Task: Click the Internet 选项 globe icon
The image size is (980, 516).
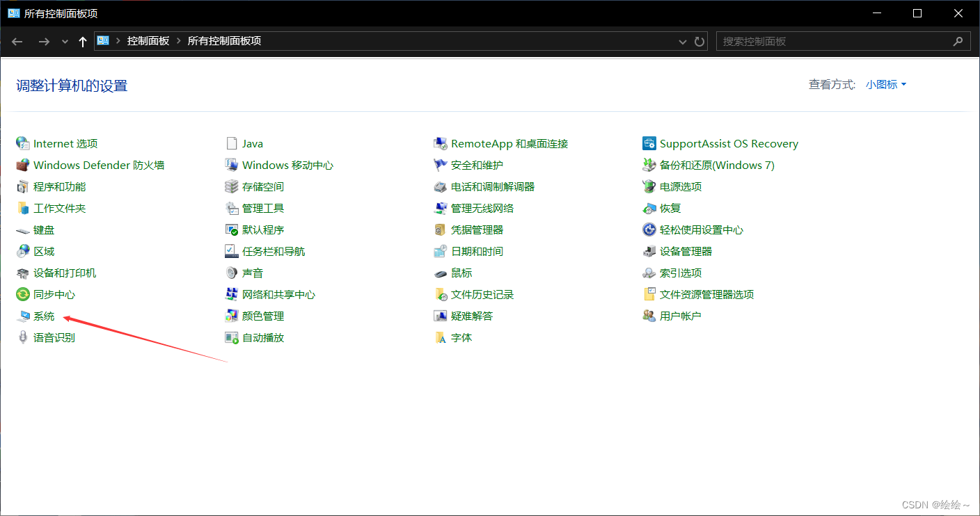Action: coord(22,143)
